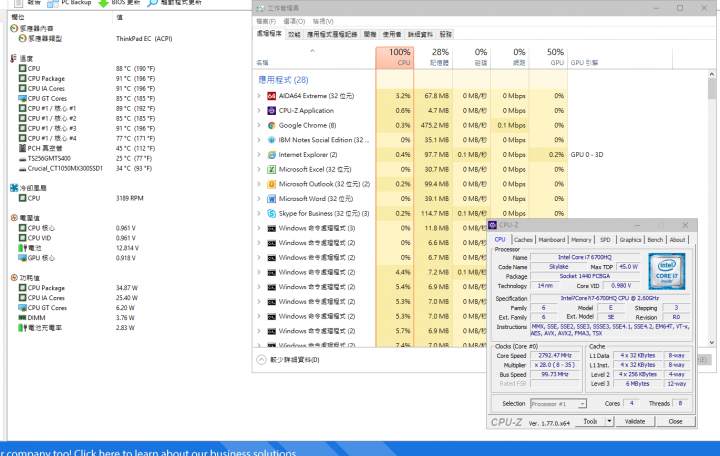Click the Validate button in CPU-Z
Image resolution: width=720 pixels, height=456 pixels.
pos(635,421)
